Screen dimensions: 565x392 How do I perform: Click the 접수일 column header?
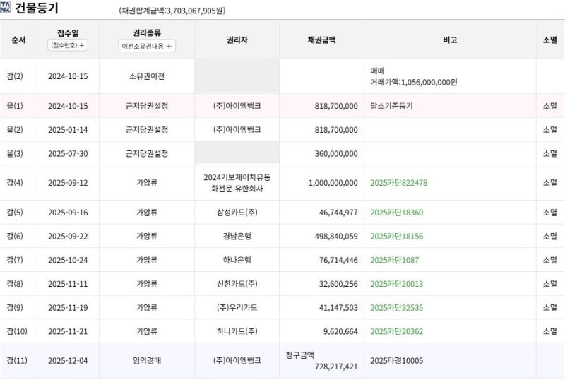coord(68,33)
